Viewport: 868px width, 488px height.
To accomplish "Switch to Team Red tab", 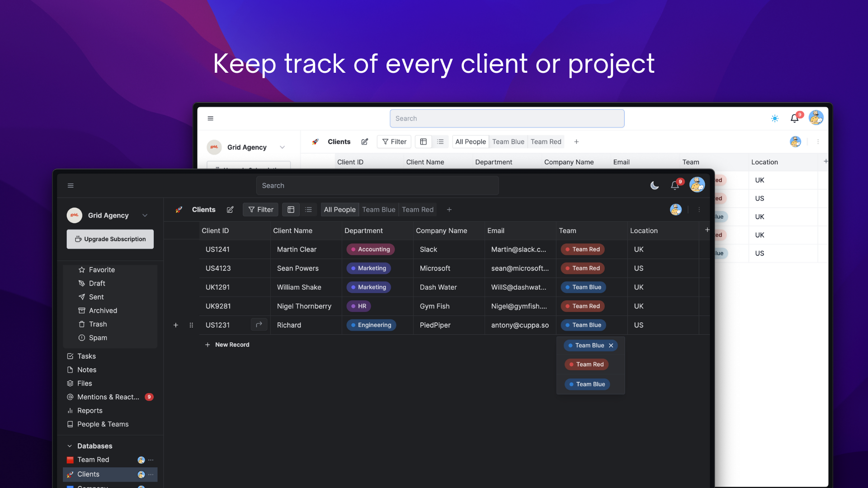I will [417, 210].
